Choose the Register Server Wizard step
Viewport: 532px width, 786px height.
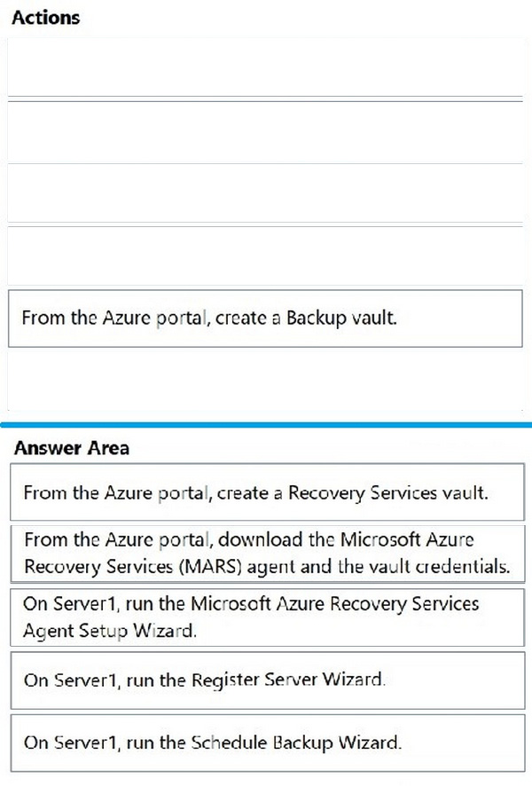click(x=267, y=680)
